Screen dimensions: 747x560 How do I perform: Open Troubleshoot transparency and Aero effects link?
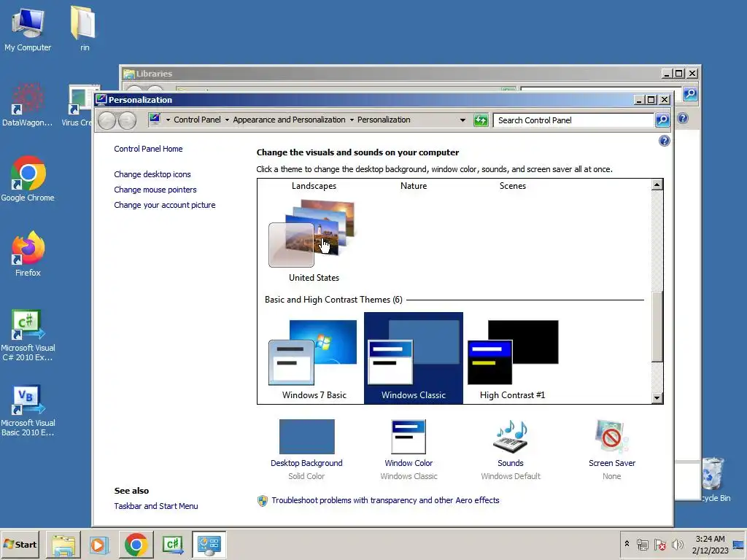coord(385,500)
